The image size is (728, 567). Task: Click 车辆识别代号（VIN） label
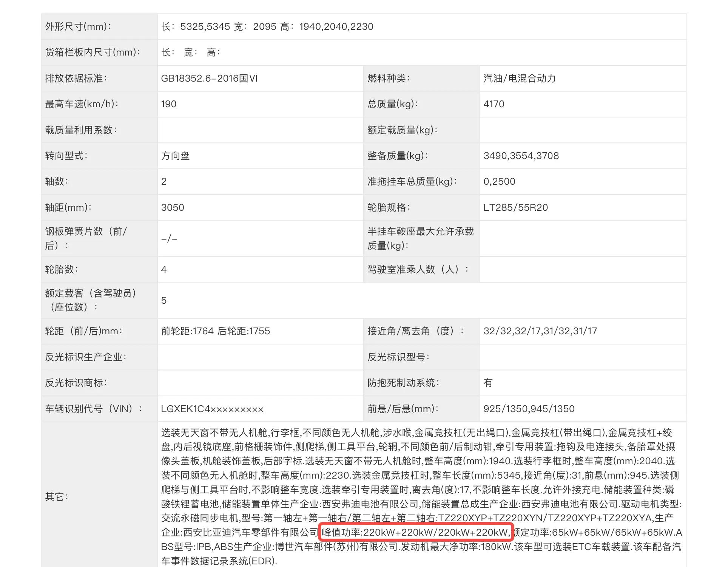tap(94, 409)
